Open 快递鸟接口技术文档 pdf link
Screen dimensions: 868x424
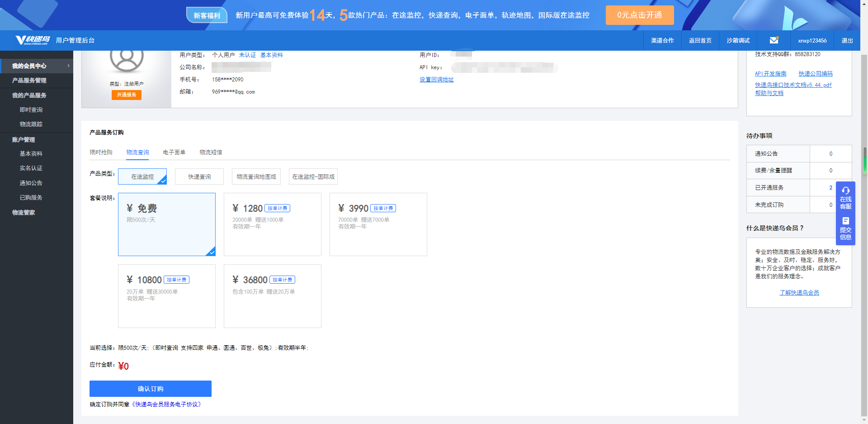793,85
